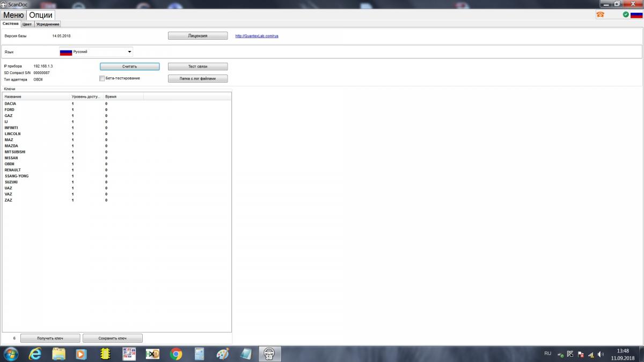Screen dimensions: 644x362
Task: Click the ScanDoc title bar app icon
Action: (4, 4)
